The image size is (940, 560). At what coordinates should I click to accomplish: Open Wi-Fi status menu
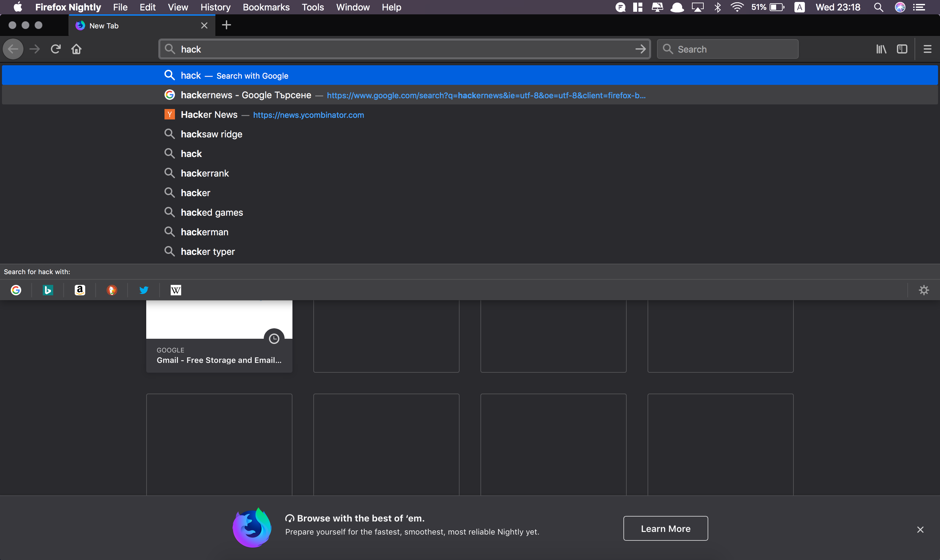[x=737, y=7]
